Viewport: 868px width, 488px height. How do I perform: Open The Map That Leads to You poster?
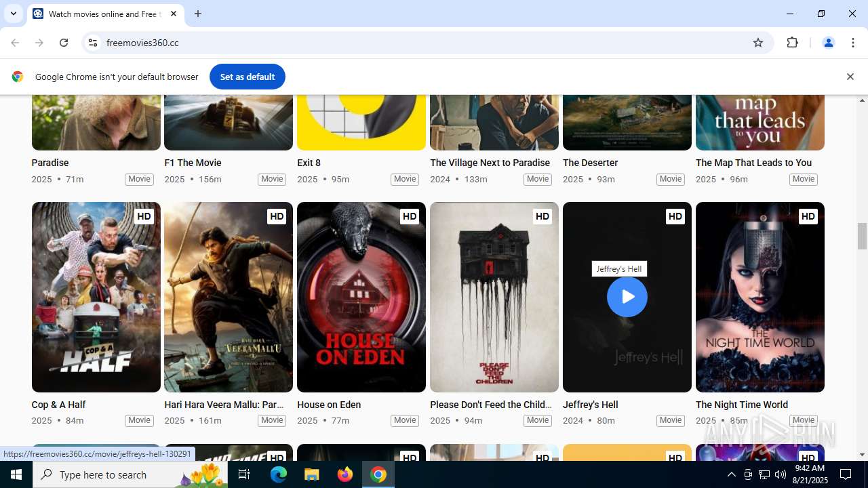[x=760, y=123]
